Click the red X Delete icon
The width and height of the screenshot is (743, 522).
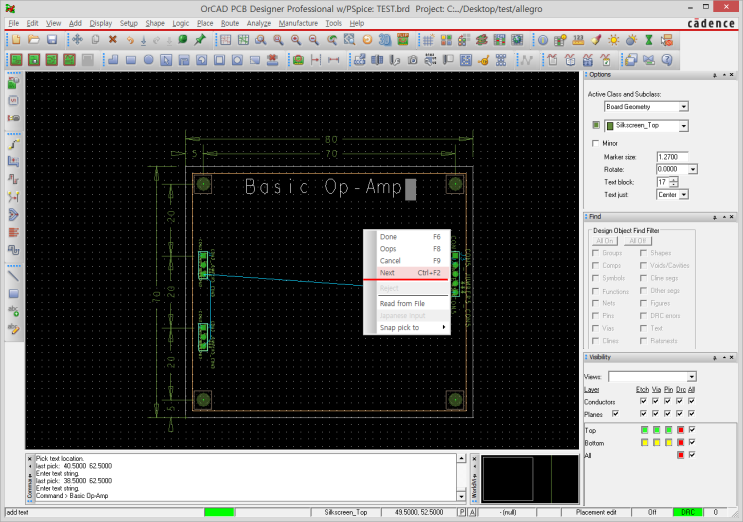tap(112, 40)
